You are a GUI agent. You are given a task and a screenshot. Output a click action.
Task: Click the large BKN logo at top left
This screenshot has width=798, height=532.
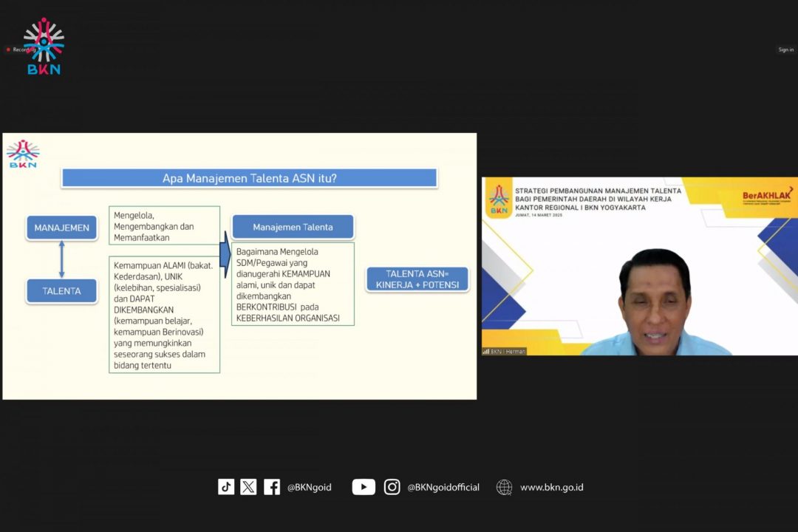tap(44, 46)
